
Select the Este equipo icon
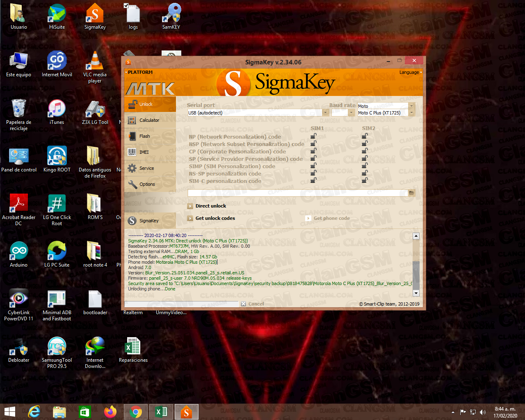[x=19, y=65]
